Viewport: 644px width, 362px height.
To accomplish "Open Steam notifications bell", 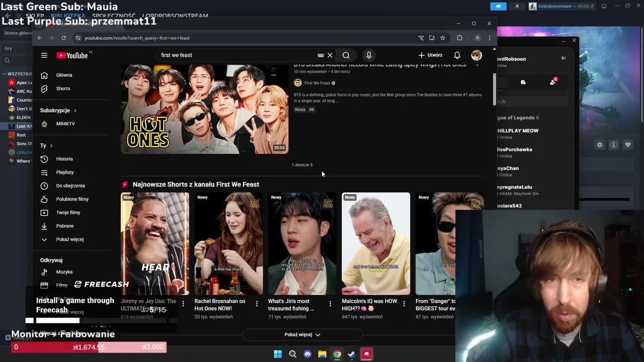I will [x=517, y=6].
